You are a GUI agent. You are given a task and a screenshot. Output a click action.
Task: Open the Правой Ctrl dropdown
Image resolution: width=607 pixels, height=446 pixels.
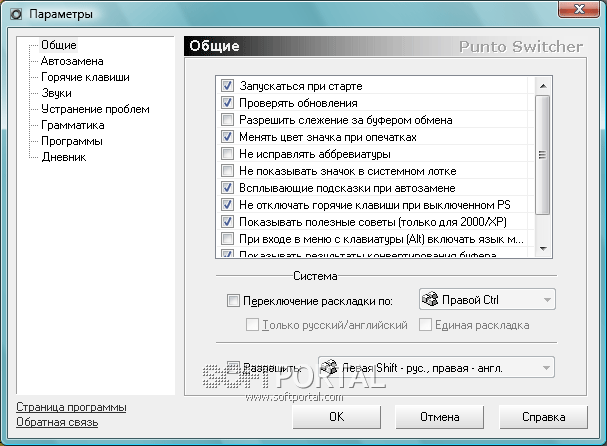point(487,299)
